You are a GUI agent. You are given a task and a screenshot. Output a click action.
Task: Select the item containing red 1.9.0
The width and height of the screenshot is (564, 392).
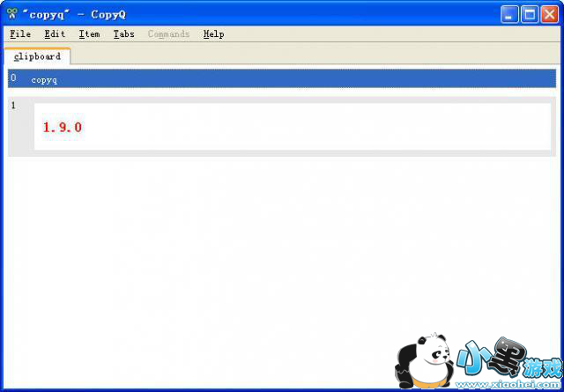(x=282, y=127)
